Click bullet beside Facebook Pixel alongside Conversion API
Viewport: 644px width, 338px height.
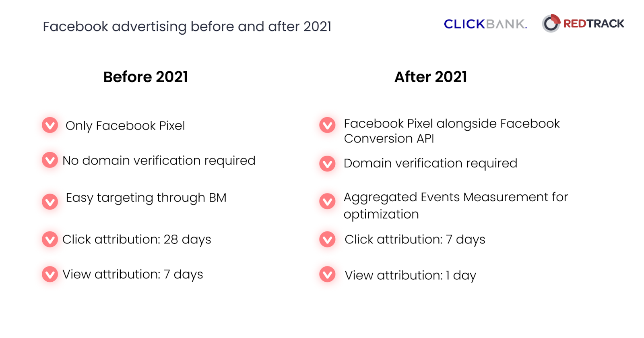(327, 125)
